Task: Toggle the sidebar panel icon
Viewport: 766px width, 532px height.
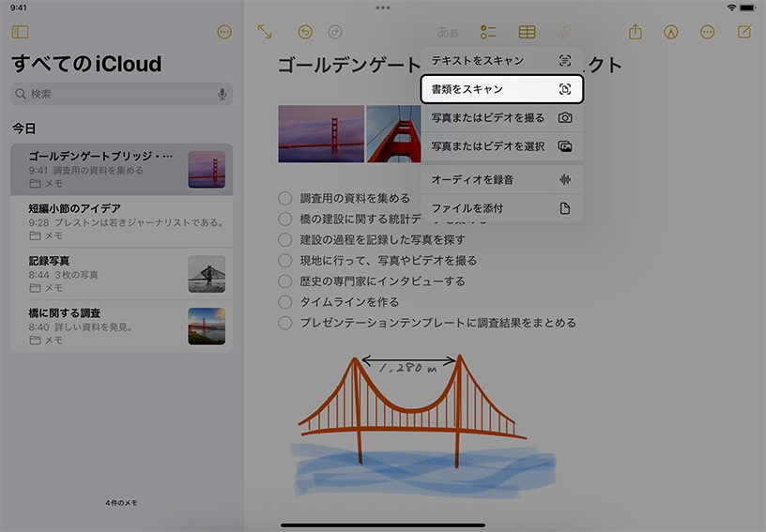Action: [x=20, y=32]
